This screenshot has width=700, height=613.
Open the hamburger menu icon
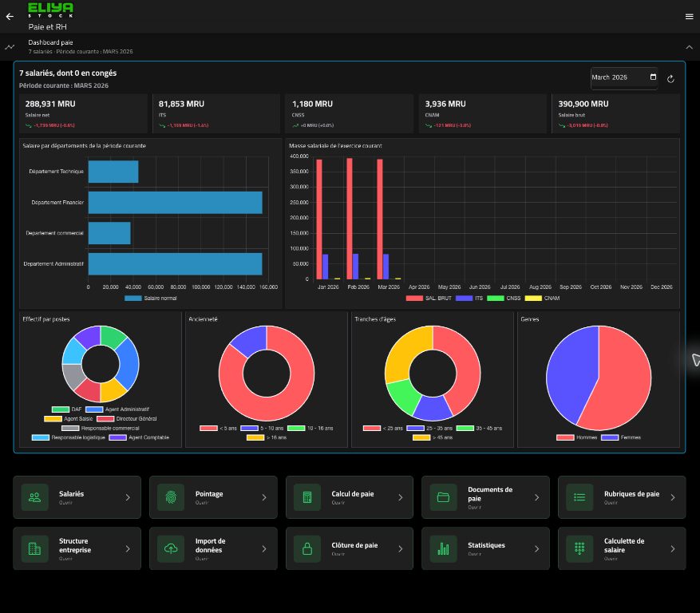pos(689,17)
